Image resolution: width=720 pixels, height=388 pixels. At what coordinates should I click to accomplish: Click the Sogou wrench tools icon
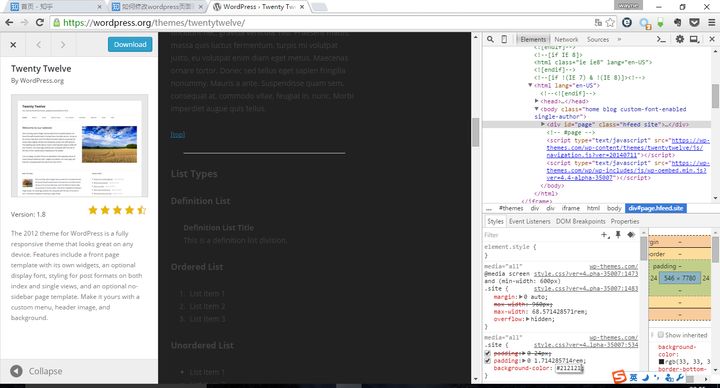pos(680,377)
